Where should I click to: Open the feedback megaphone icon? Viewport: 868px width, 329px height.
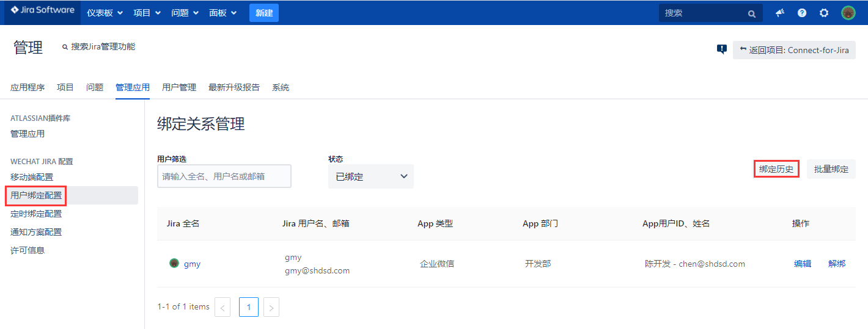tap(780, 13)
